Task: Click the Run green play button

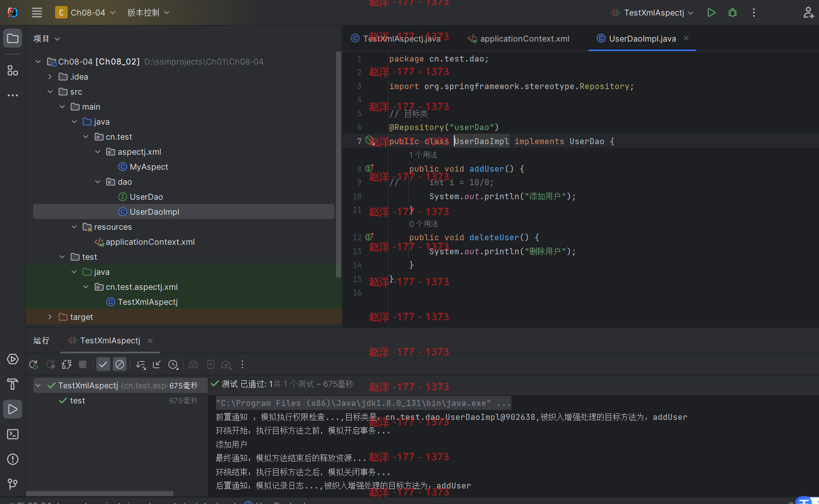Action: pos(711,13)
